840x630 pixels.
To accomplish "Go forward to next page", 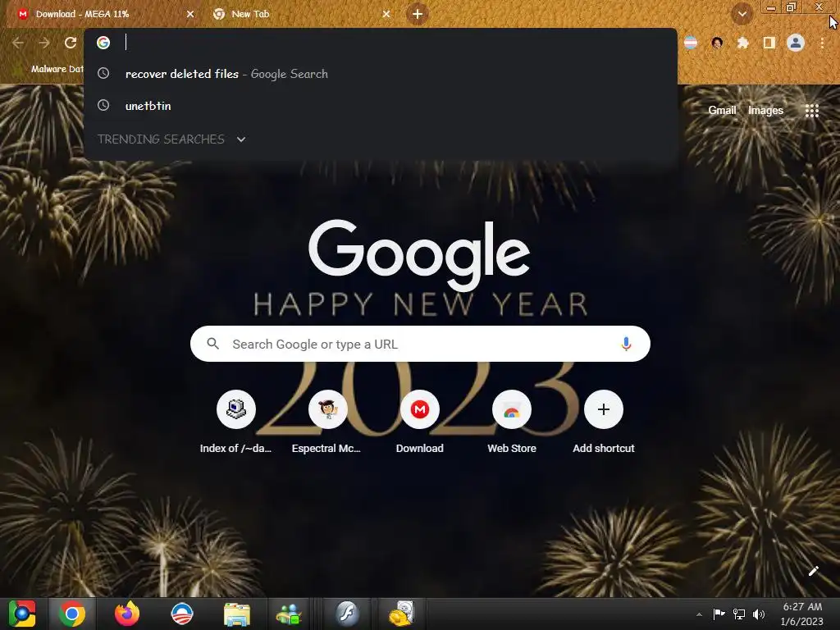I will tap(44, 43).
